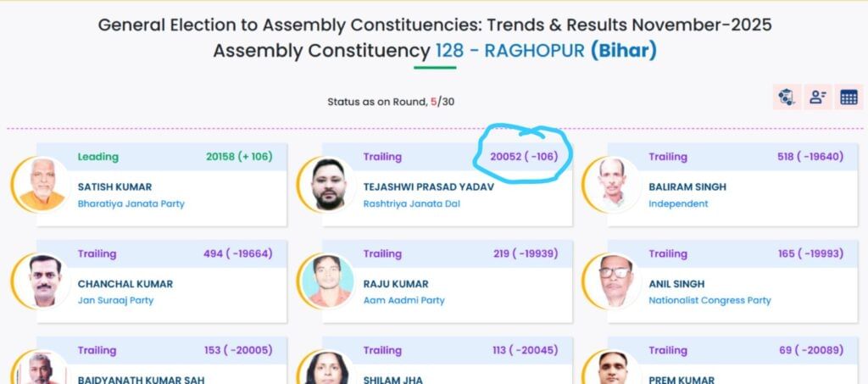Click the circled 20052 (-106) vote count
This screenshot has height=384, width=868.
tap(524, 157)
